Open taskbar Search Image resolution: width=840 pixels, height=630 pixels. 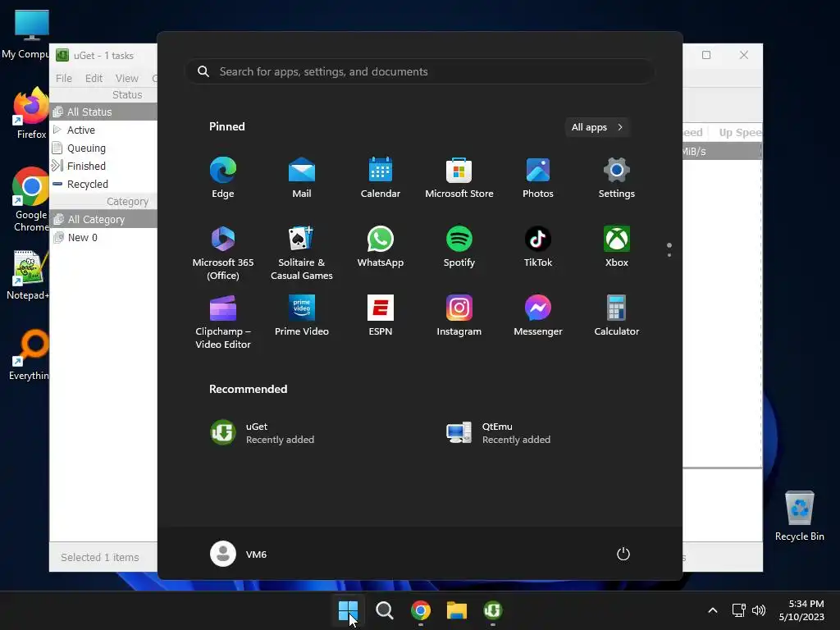click(385, 610)
